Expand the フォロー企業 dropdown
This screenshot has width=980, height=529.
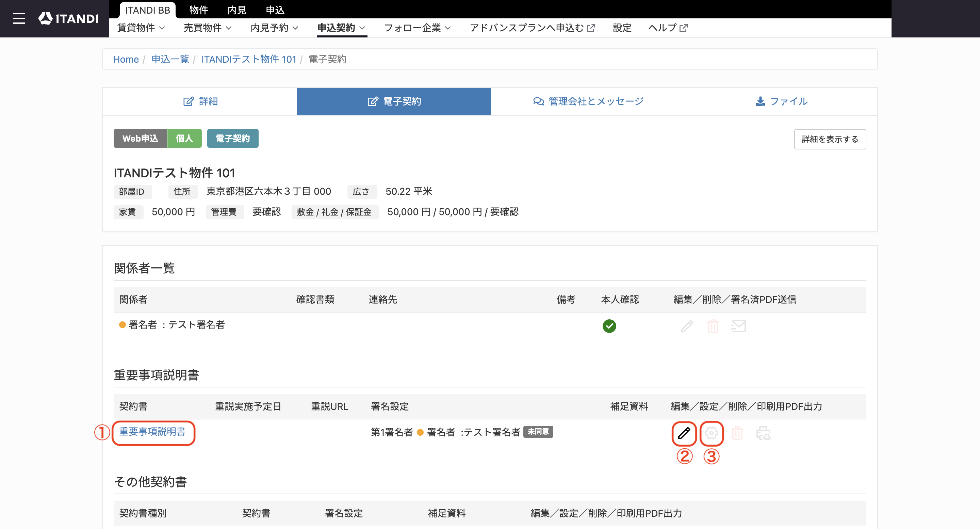pos(417,28)
